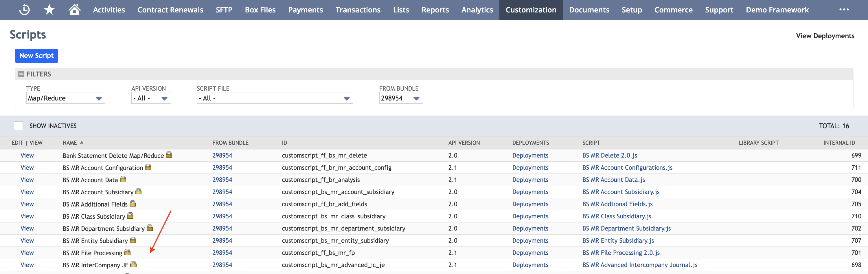Open the Support menu
This screenshot has height=274, width=868.
pyautogui.click(x=719, y=10)
